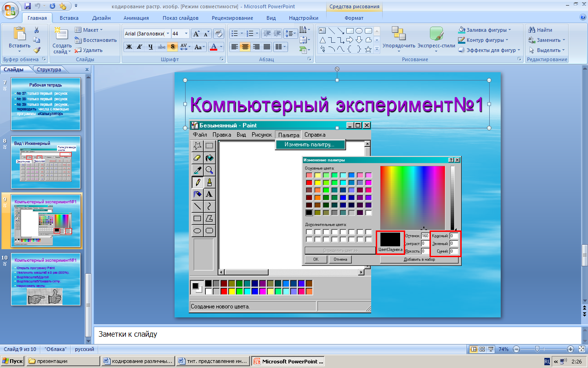
Task: Open the font size 44 dropdown
Action: point(186,34)
